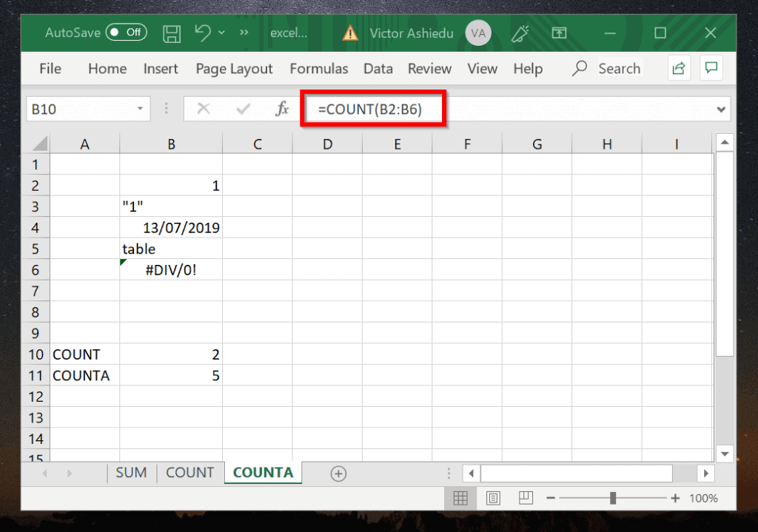Viewport: 758px width, 532px height.
Task: Select cell B11 showing 5
Action: pos(171,375)
